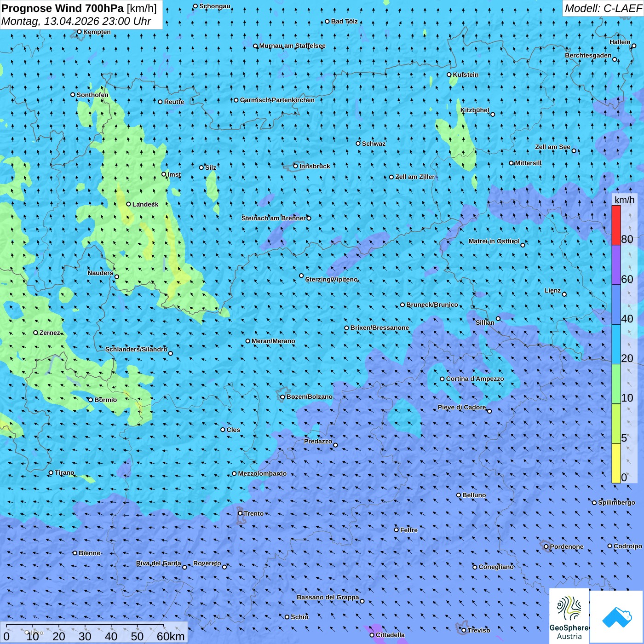Viewport: 644px width, 644px height.
Task: Click the Pordenone city marker
Action: point(546,546)
